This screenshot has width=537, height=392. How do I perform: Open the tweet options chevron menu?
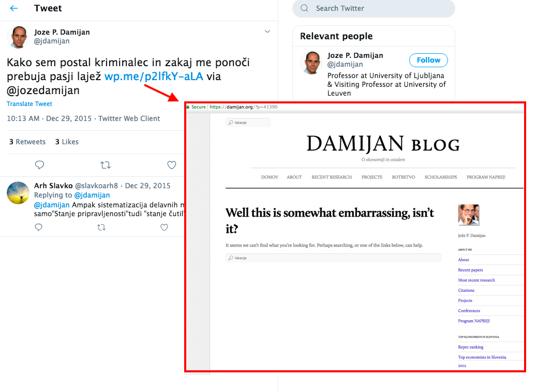(267, 32)
